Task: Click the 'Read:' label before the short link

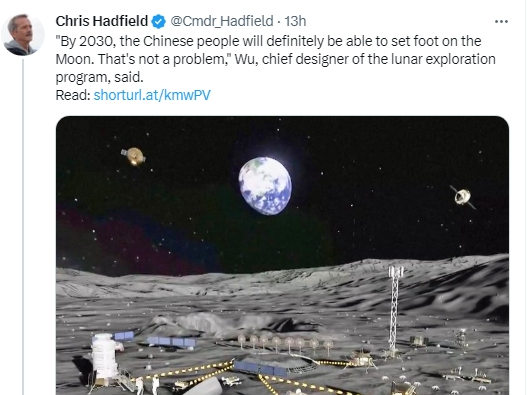Action: [73, 95]
